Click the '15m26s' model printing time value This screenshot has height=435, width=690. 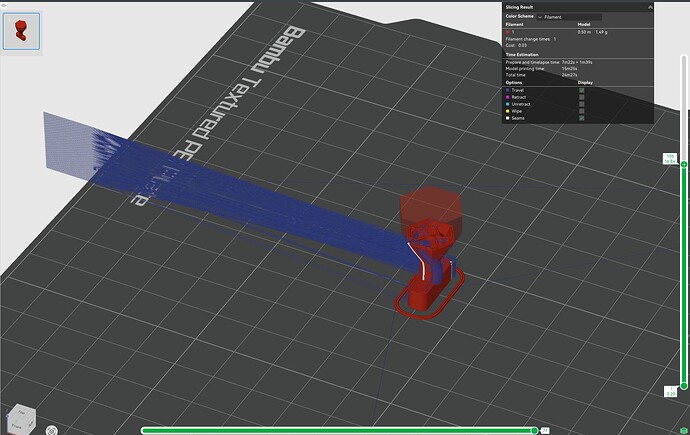(x=569, y=69)
